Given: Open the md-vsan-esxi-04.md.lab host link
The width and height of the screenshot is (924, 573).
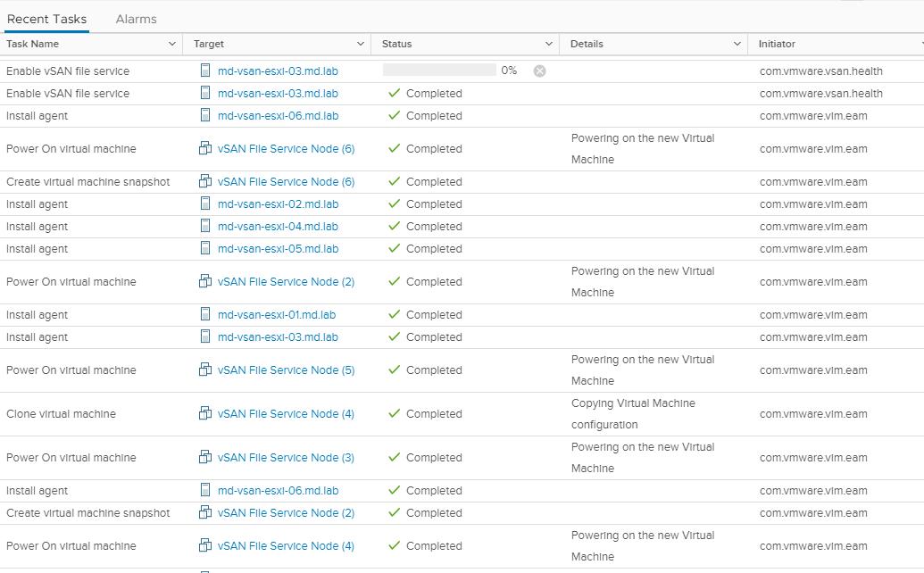Looking at the screenshot, I should coord(278,227).
